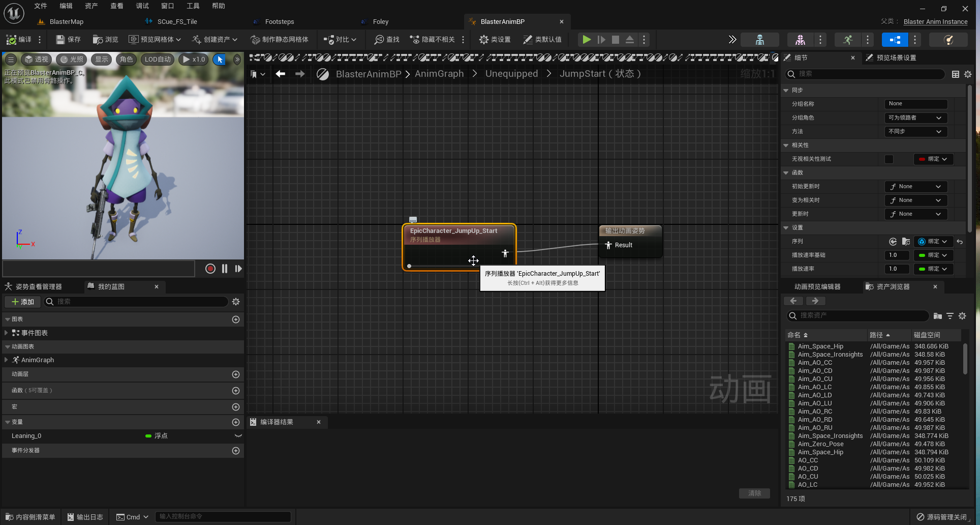Open the 调试 menu
980x525 pixels.
click(x=142, y=6)
